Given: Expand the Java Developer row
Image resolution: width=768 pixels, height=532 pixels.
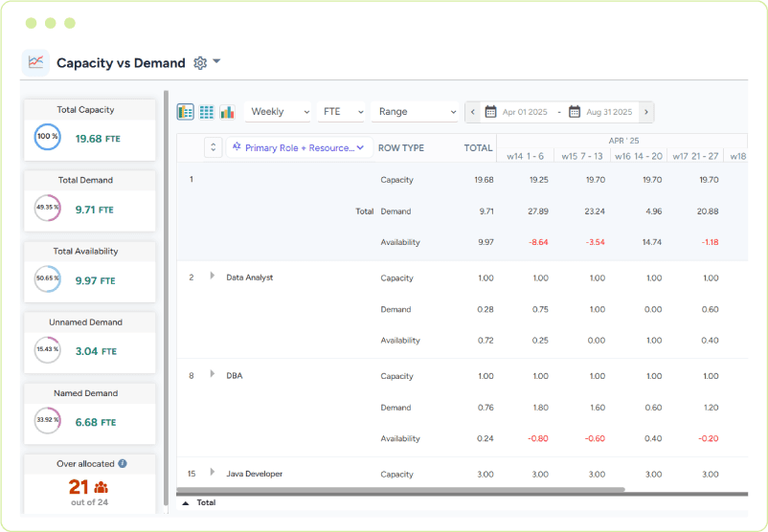Looking at the screenshot, I should point(212,472).
